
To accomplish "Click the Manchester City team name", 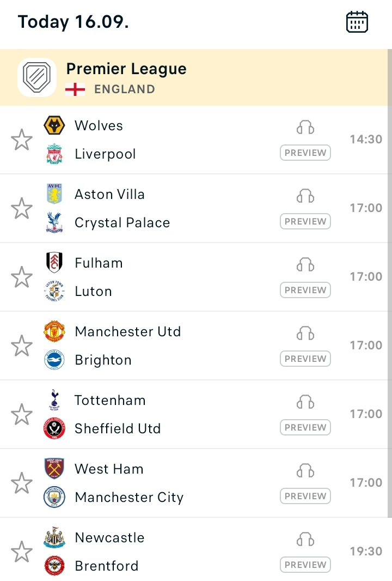I will (x=129, y=497).
